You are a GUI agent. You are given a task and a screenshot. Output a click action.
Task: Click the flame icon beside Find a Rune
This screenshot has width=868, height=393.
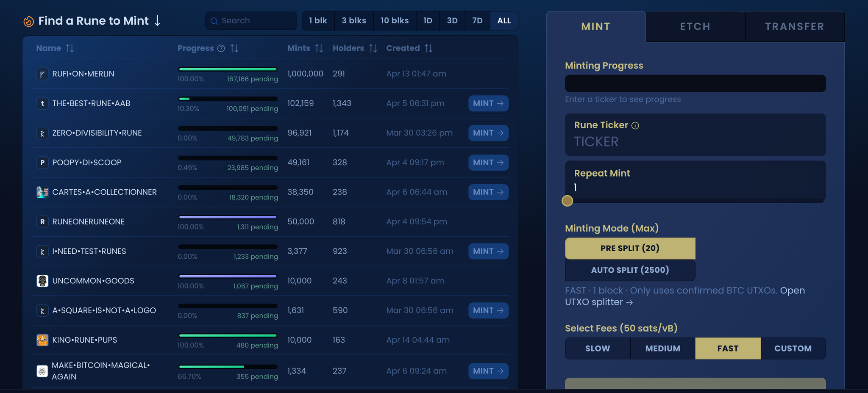point(28,21)
